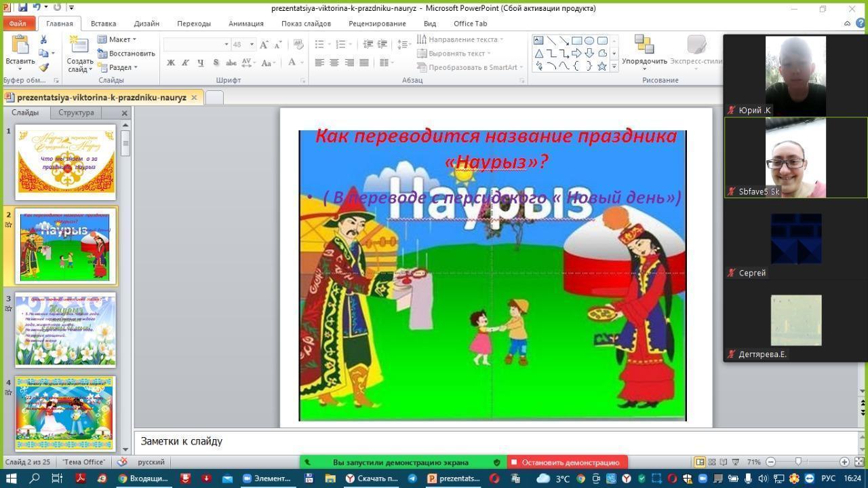Screen dimensions: 868x488
Task: Open the Макет layout dropdown
Action: click(117, 39)
